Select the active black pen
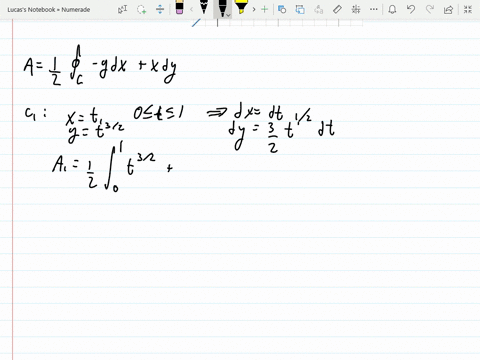480x360 pixels. pyautogui.click(x=222, y=8)
